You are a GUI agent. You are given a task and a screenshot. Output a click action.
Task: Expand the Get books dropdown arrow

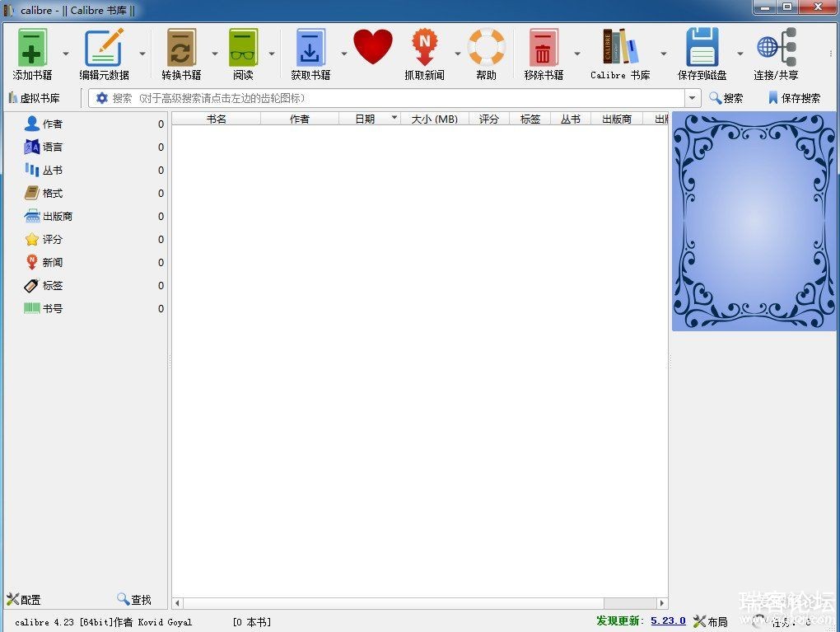pyautogui.click(x=344, y=54)
